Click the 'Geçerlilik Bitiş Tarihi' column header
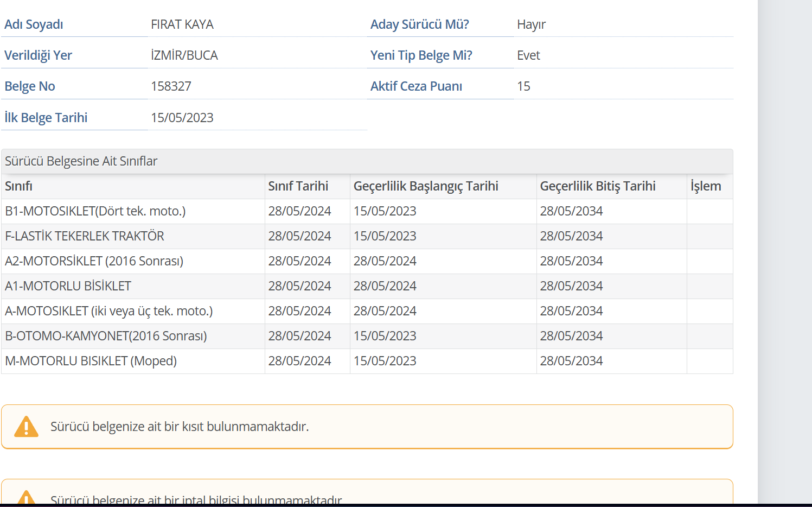812x507 pixels. tap(598, 186)
